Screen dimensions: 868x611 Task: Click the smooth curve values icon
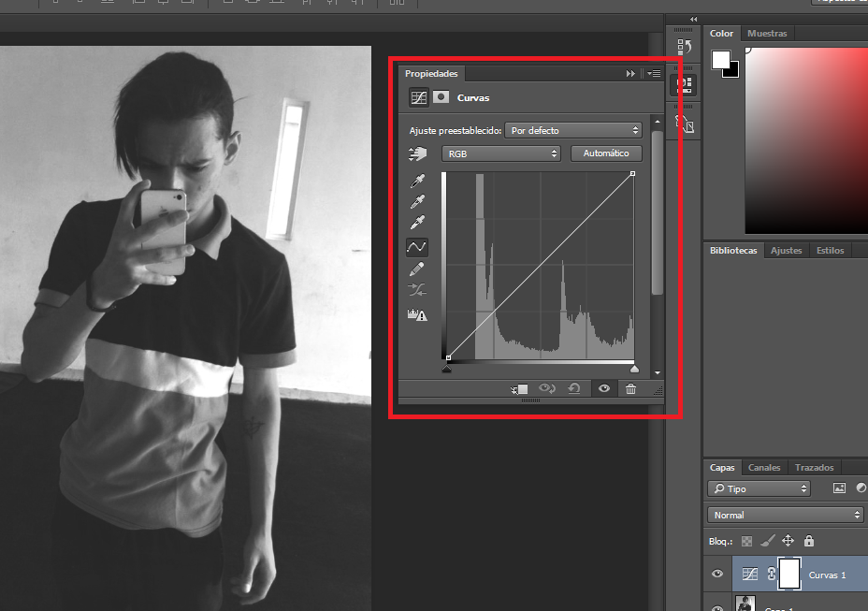click(417, 290)
